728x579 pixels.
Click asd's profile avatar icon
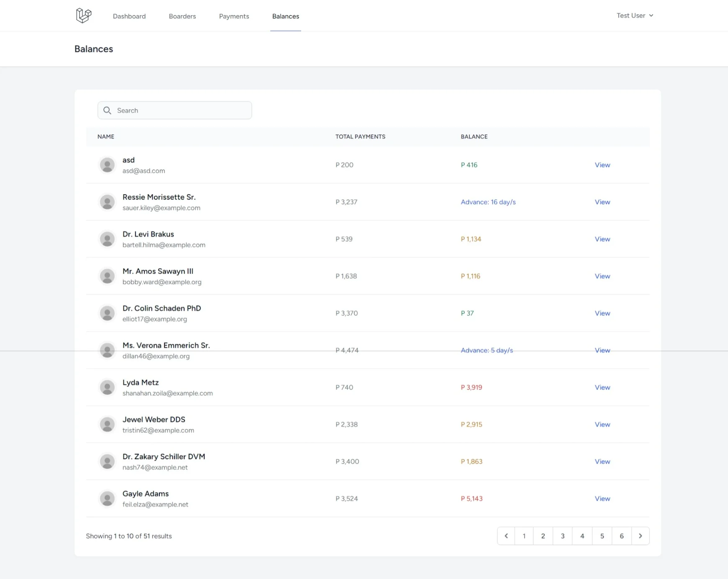(108, 165)
